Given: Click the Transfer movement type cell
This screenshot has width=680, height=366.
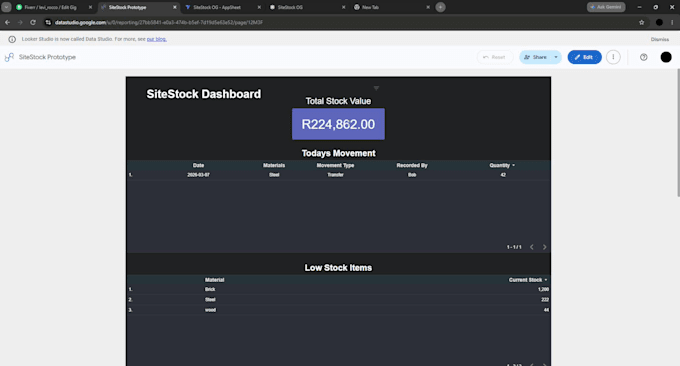Looking at the screenshot, I should point(335,175).
